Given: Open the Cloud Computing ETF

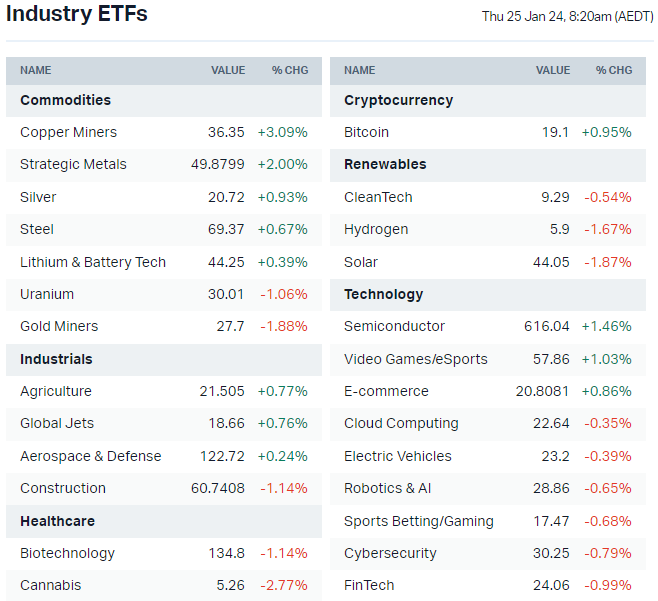Looking at the screenshot, I should pos(401,423).
